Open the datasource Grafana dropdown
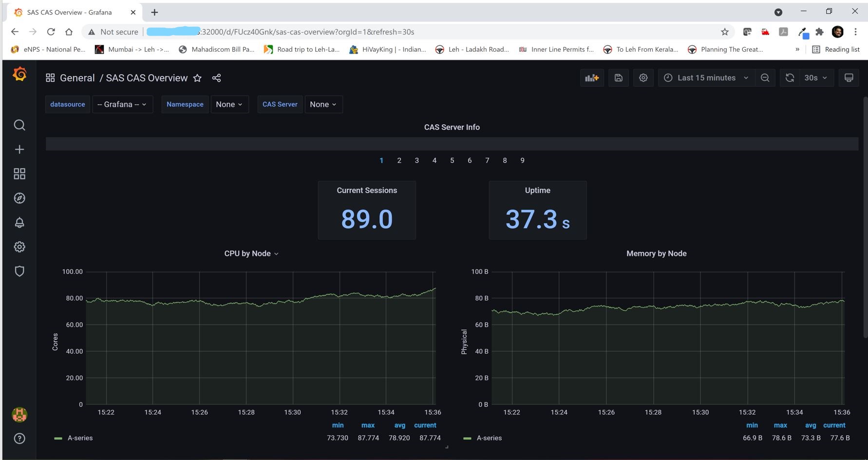Screen dimensions: 868x460 point(122,104)
